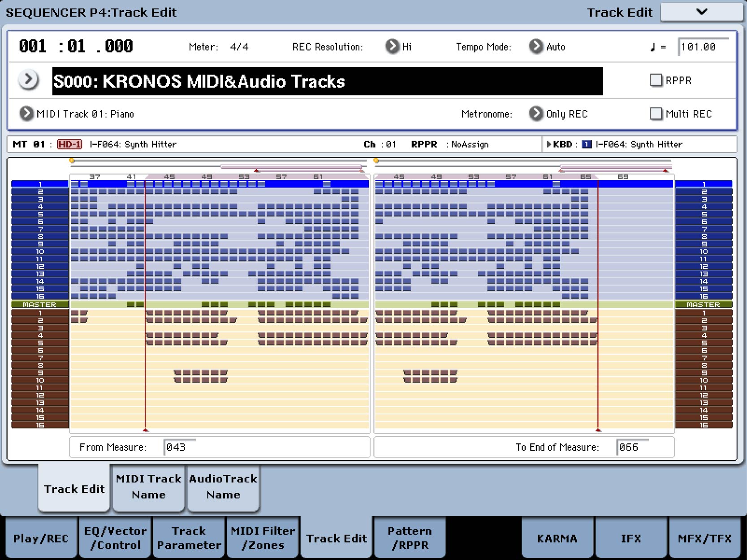747x560 pixels.
Task: Enable the RPPR checkbox
Action: pos(656,80)
